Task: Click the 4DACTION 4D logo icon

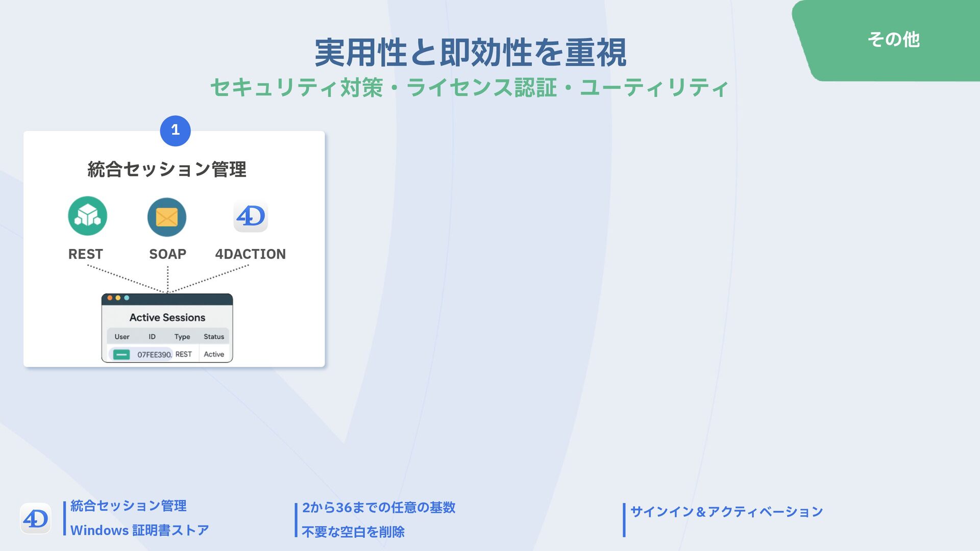Action: pos(251,216)
